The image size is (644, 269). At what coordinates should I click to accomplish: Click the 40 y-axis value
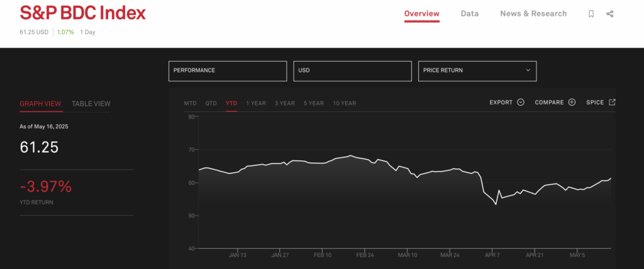(191, 248)
